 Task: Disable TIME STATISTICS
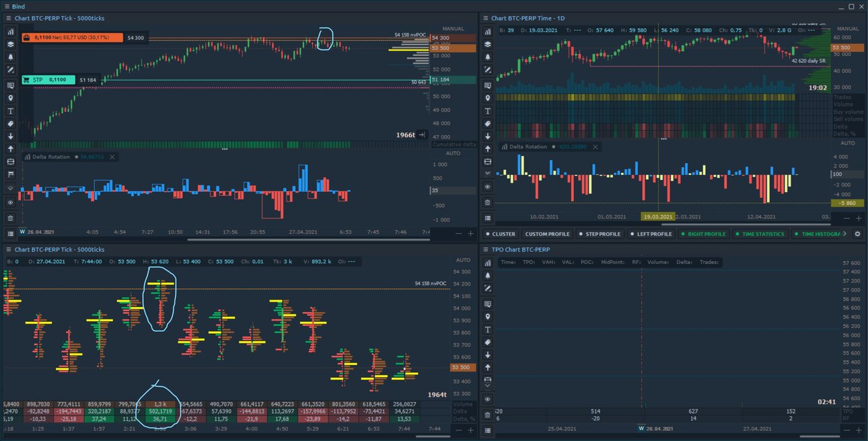point(760,234)
